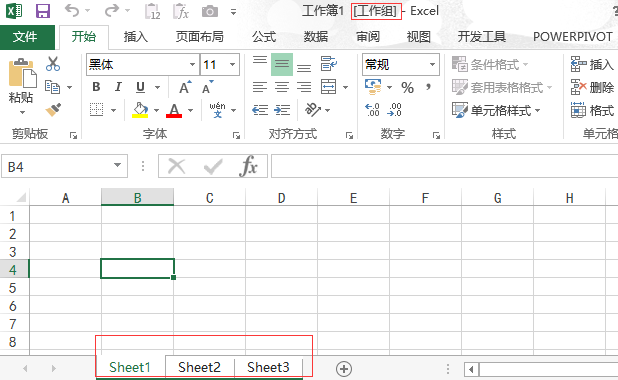Viewport: 618px width, 380px height.
Task: Toggle underline formatting
Action: 140,87
